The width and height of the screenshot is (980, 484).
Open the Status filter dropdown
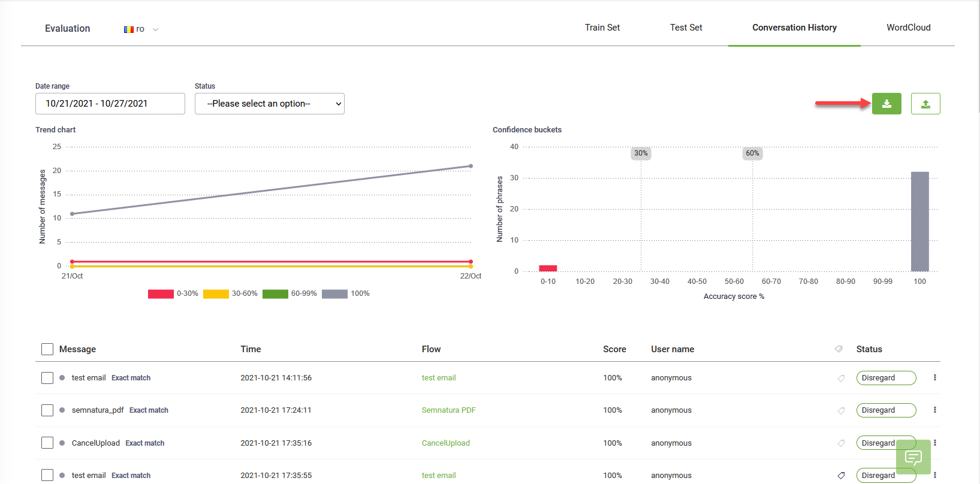pos(269,104)
